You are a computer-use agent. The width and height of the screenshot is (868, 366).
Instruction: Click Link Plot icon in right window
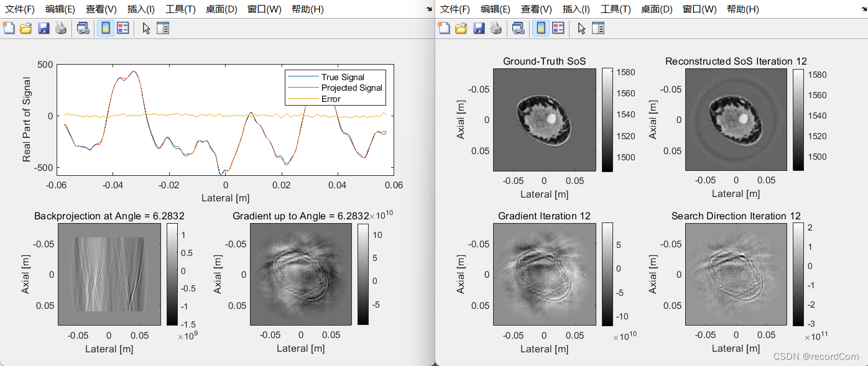[518, 28]
